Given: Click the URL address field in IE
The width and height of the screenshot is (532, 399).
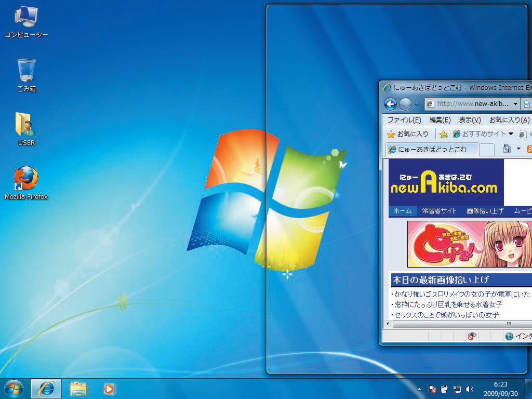Looking at the screenshot, I should pyautogui.click(x=472, y=104).
